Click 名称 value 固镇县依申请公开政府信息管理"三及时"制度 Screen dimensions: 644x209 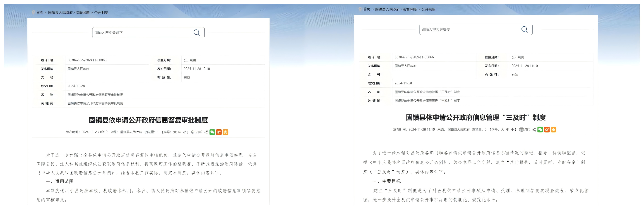427,92
